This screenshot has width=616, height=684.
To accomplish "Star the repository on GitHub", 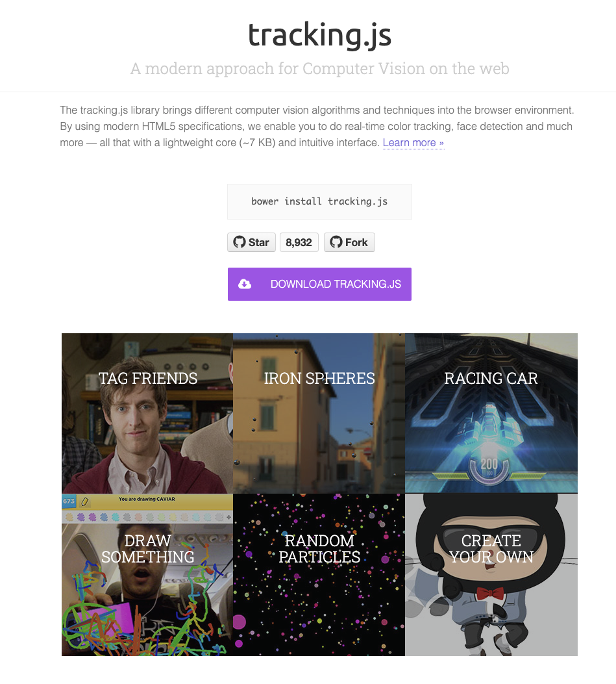I will coord(252,242).
